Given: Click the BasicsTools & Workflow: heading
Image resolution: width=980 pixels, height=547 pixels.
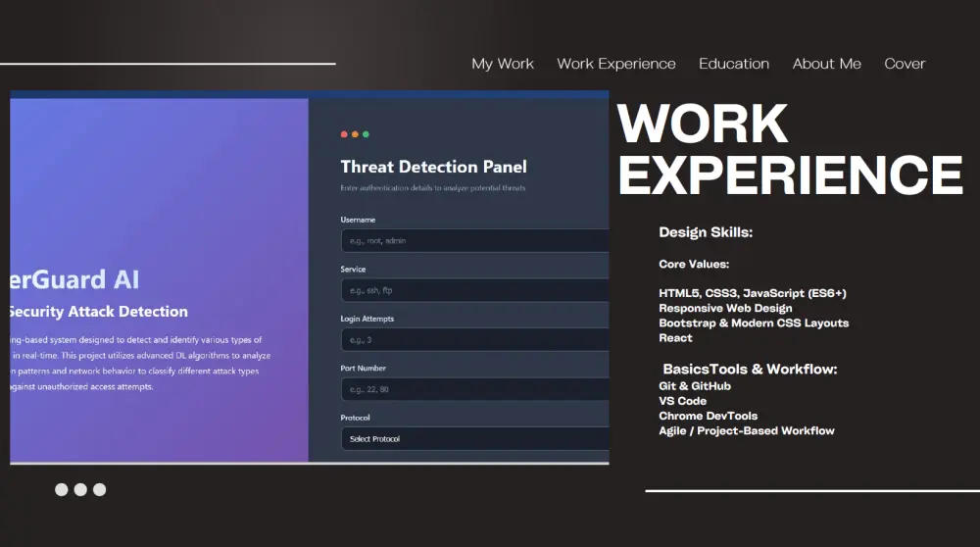Looking at the screenshot, I should (x=750, y=369).
